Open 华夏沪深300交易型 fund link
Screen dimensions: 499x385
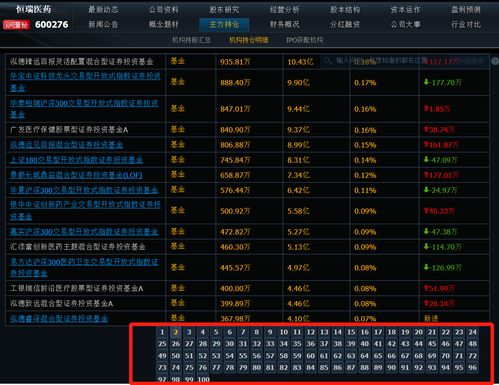[x=84, y=190]
